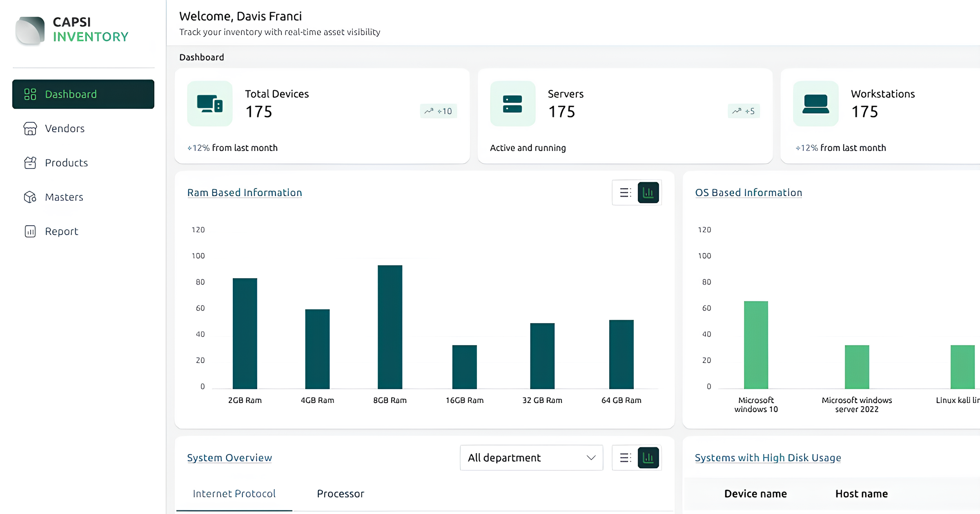Click the CAPSI Inventory logo
The height and width of the screenshot is (514, 980).
click(x=72, y=30)
